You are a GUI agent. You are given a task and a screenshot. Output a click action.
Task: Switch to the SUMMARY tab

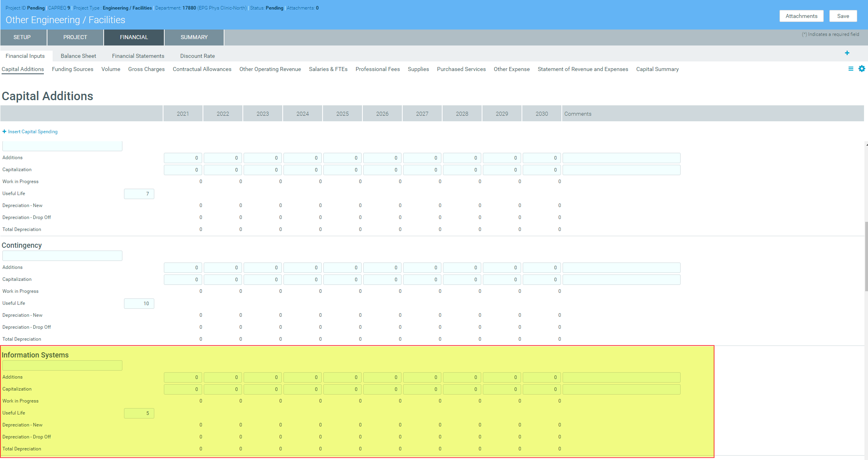[x=194, y=37]
